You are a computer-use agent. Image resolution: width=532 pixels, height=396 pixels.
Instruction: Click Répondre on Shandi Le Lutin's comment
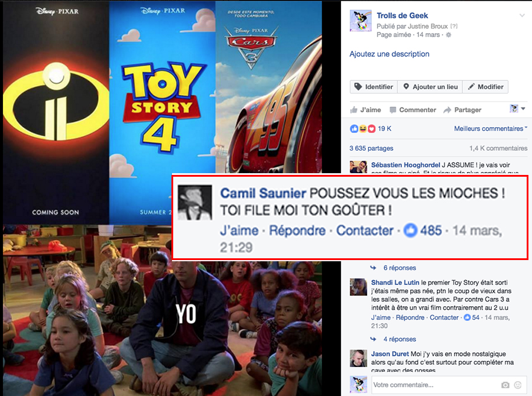(410, 317)
